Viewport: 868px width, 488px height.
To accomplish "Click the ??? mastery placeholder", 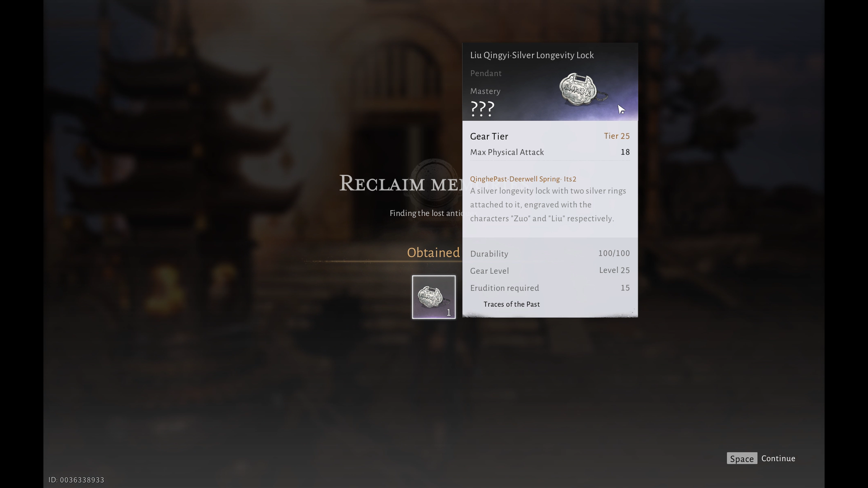I will click(482, 108).
